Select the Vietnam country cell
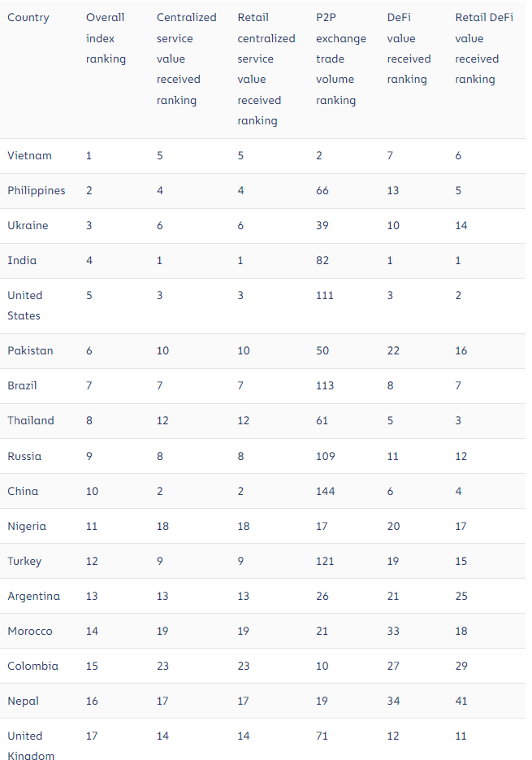The width and height of the screenshot is (532, 760). [29, 155]
